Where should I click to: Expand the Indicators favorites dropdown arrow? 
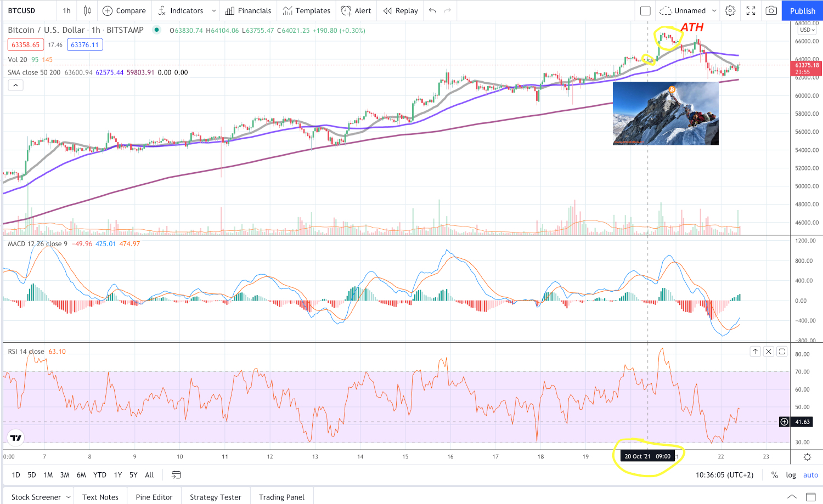point(214,10)
